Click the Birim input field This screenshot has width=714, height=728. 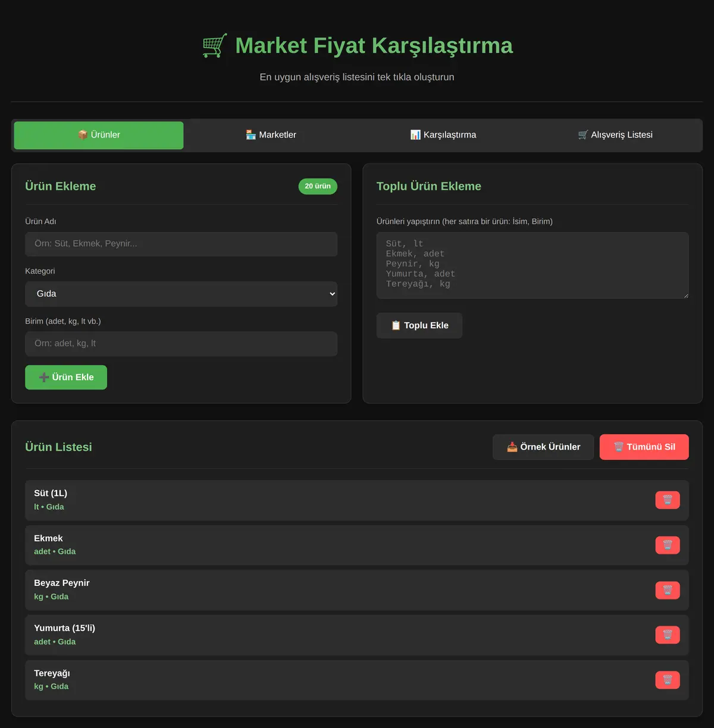click(x=181, y=344)
